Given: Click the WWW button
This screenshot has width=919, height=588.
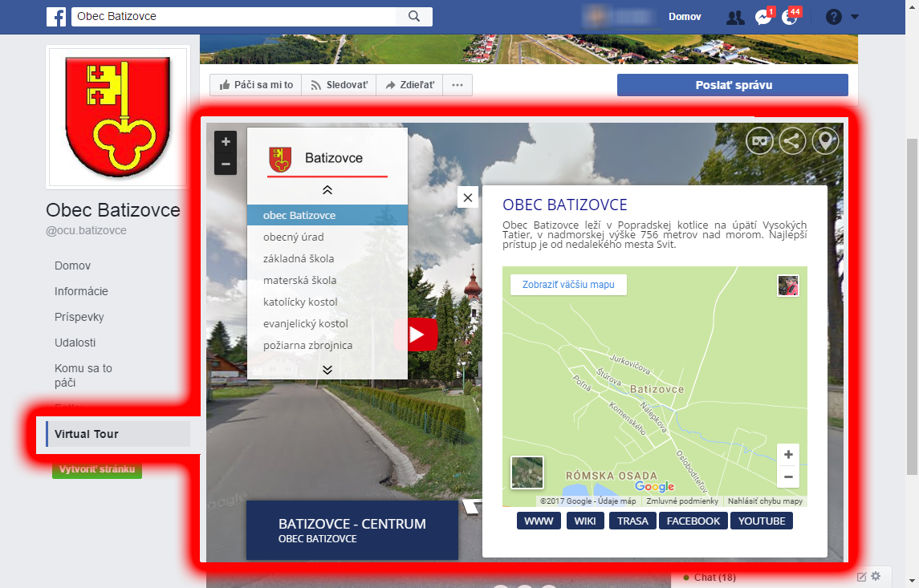Looking at the screenshot, I should (539, 521).
